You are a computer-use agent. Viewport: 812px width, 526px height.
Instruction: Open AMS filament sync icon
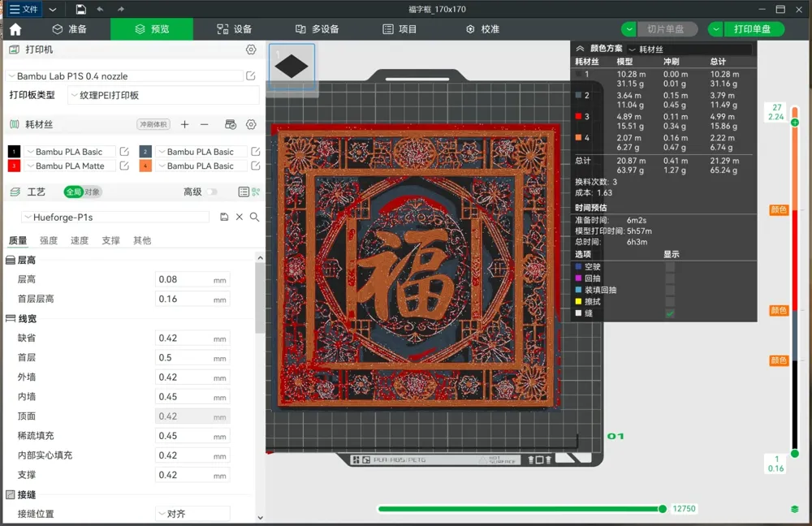coord(231,124)
